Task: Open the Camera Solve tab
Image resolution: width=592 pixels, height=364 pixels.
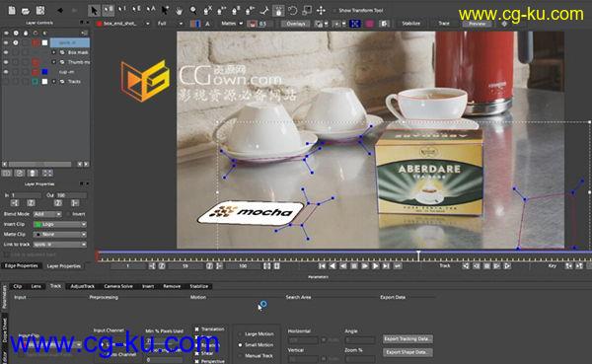Action: [118, 286]
